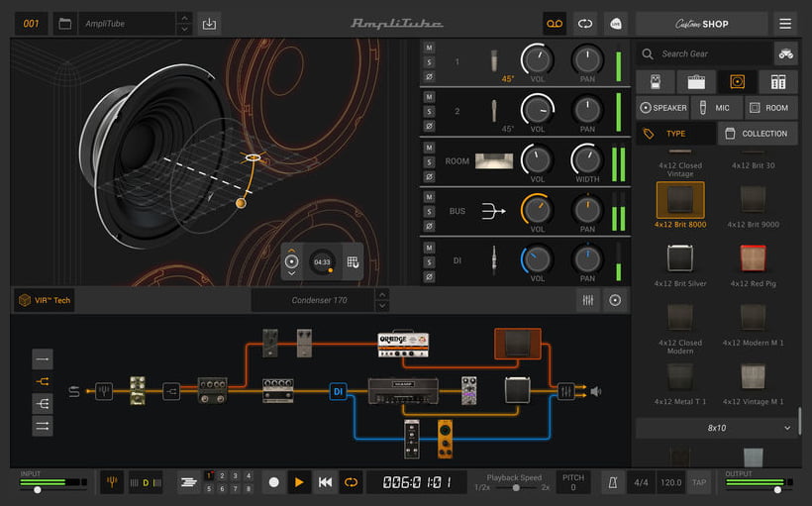Open the Custom Shop
812x506 pixels.
702,24
